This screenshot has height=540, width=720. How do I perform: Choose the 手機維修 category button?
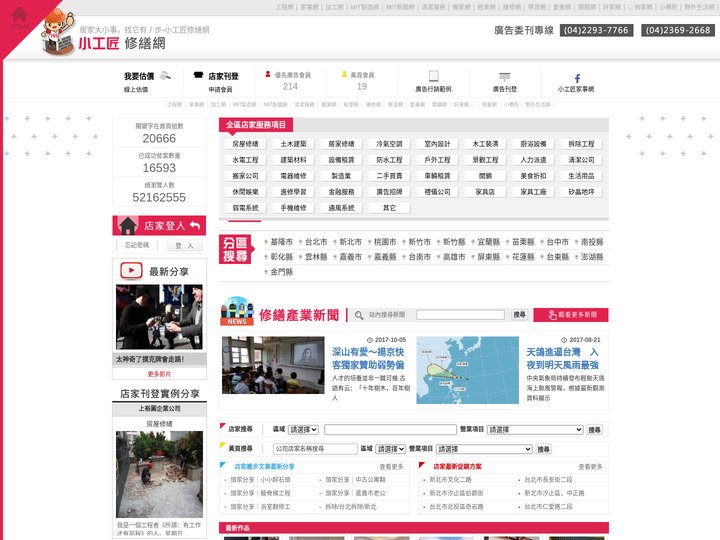[x=293, y=208]
